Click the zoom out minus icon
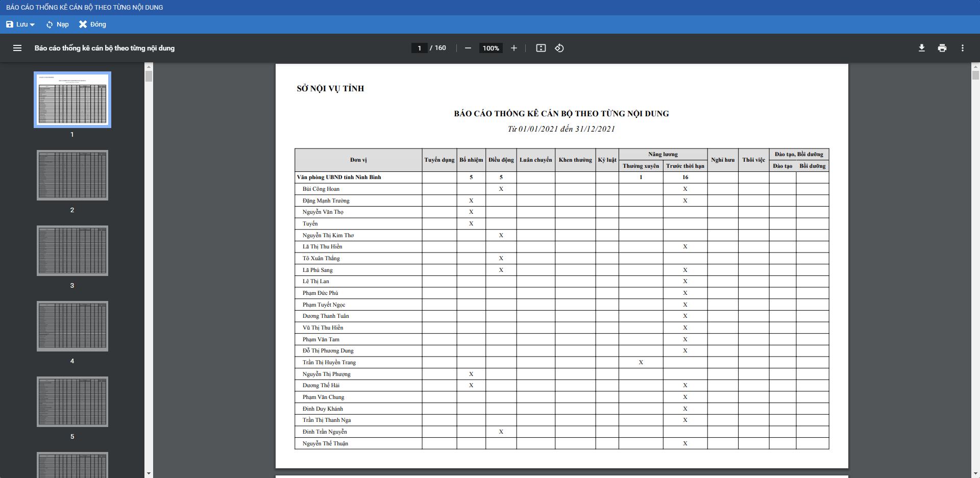 coord(468,48)
